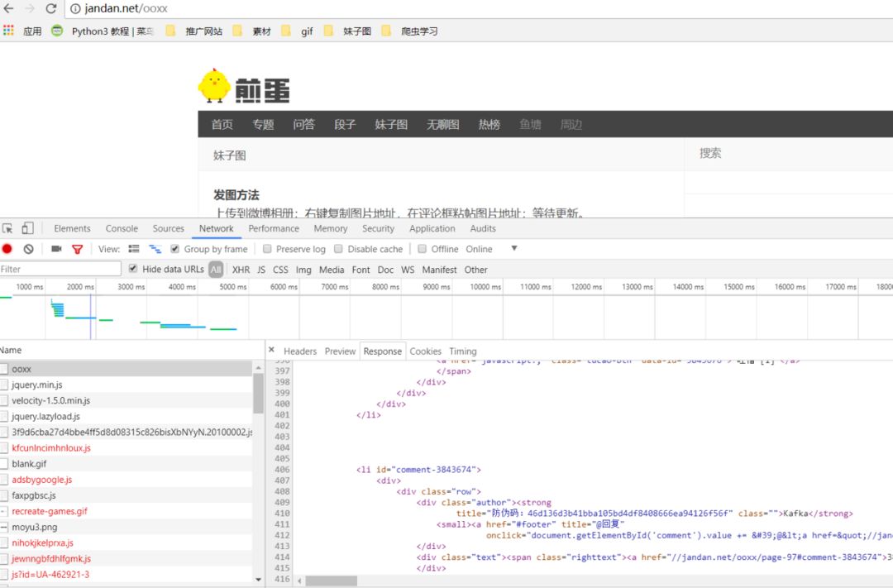Open the 素材 bookmark folder
The height and width of the screenshot is (588, 893).
pos(252,31)
